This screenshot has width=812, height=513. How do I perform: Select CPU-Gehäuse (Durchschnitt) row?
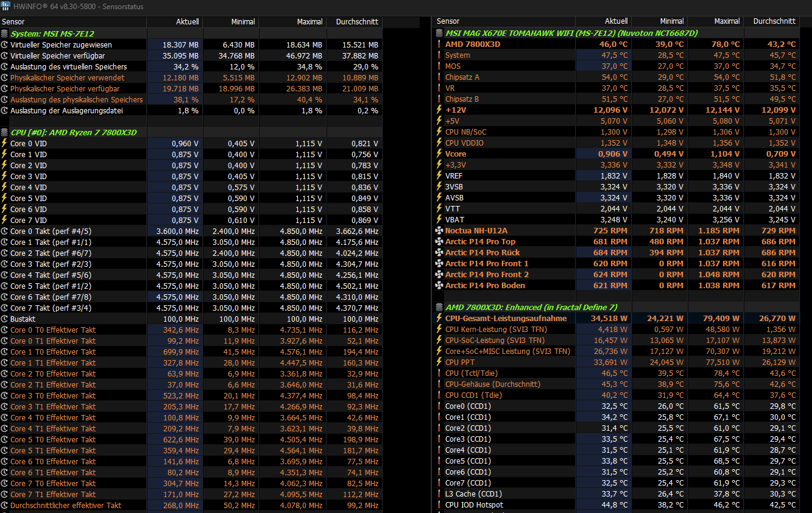[x=615, y=384]
